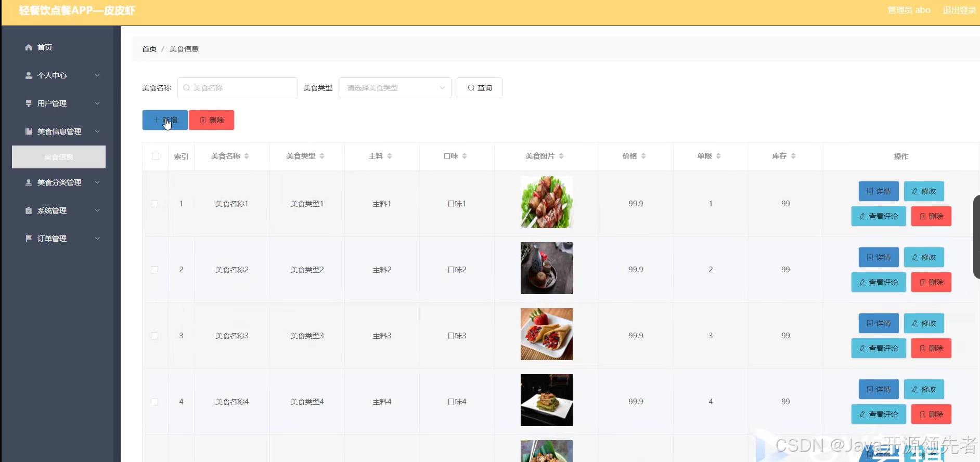Delete the 美食名称2 row
This screenshot has width=980, height=462.
click(931, 282)
